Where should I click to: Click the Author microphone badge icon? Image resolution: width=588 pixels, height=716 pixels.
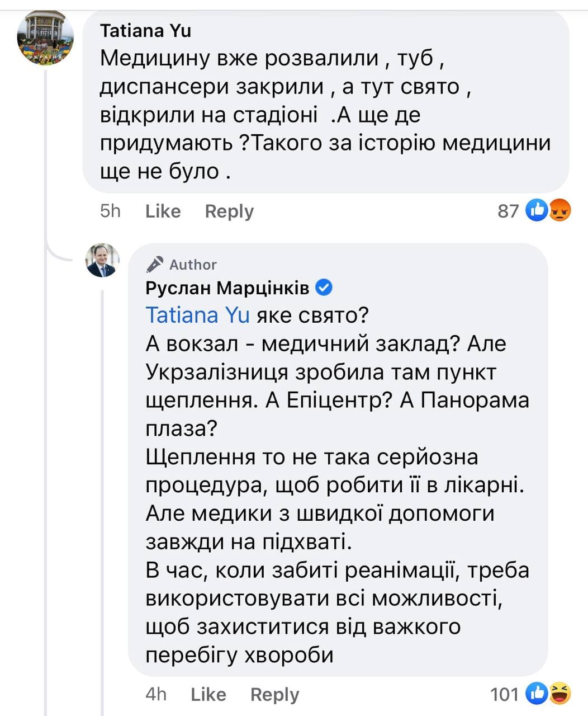[x=155, y=264]
